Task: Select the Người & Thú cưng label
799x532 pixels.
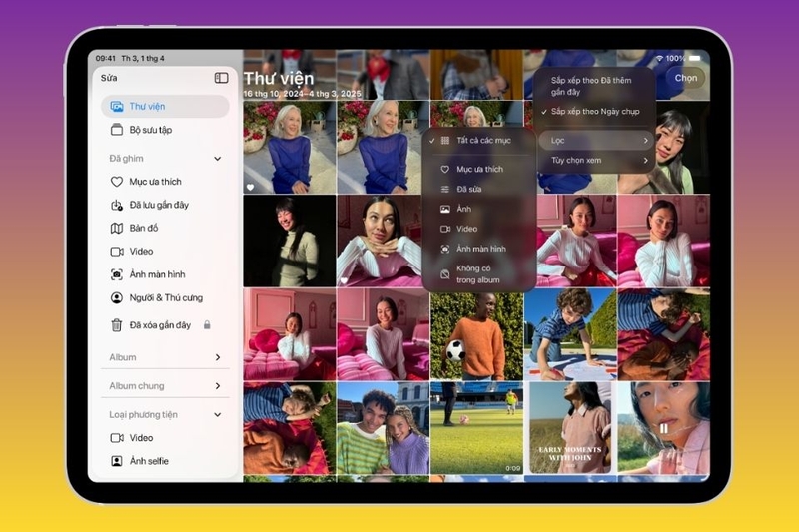Action: point(166,298)
